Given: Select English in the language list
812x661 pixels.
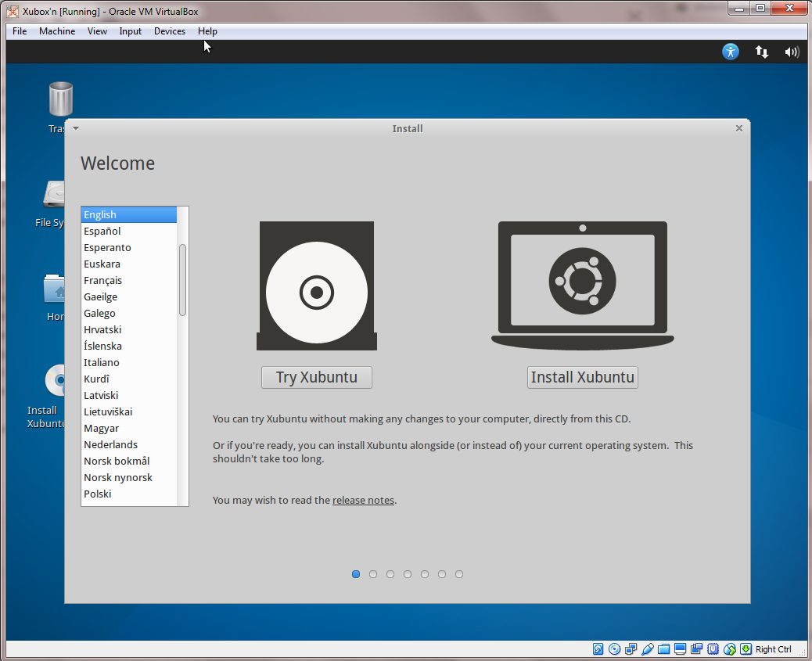Looking at the screenshot, I should (x=129, y=214).
